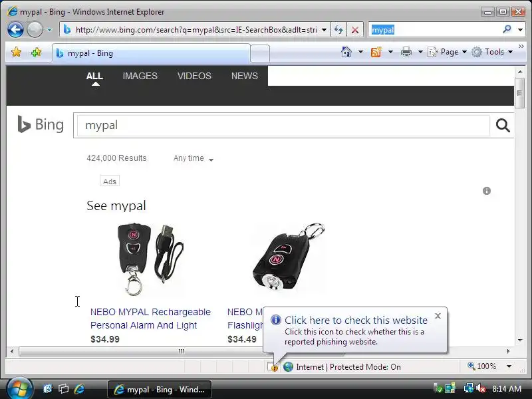Click the 8:14 AM clock
The width and height of the screenshot is (532, 399).
click(x=507, y=388)
